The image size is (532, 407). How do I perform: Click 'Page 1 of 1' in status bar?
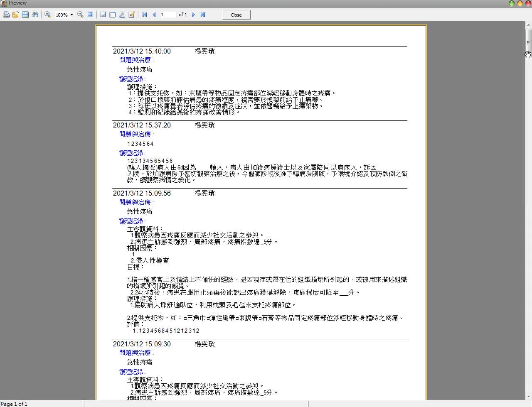(14, 404)
